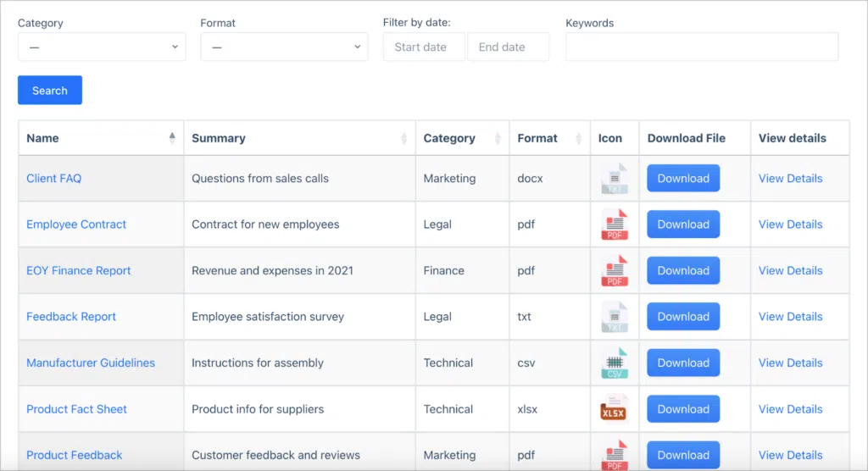Download the Employee Contract file
Viewport: 868px width, 471px height.
coord(683,224)
